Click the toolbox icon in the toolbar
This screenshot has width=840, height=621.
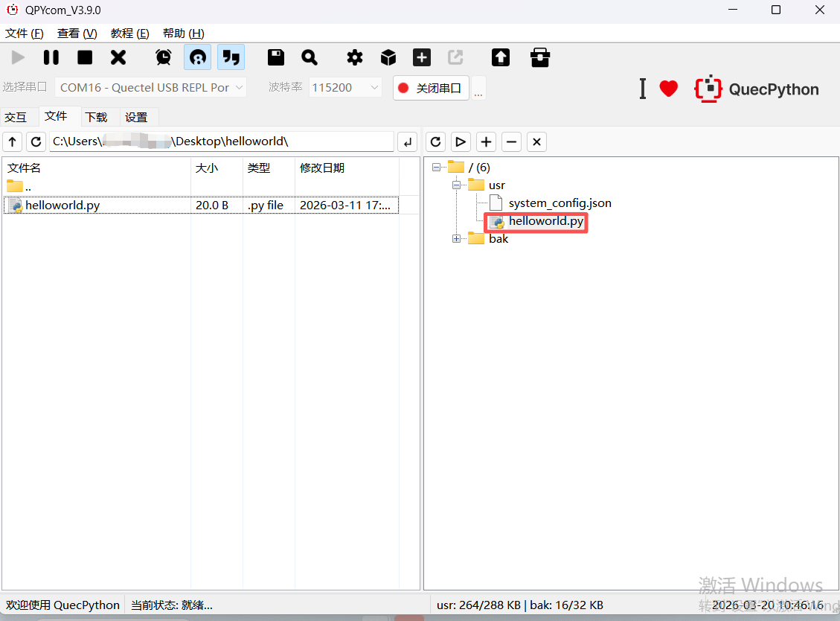540,57
